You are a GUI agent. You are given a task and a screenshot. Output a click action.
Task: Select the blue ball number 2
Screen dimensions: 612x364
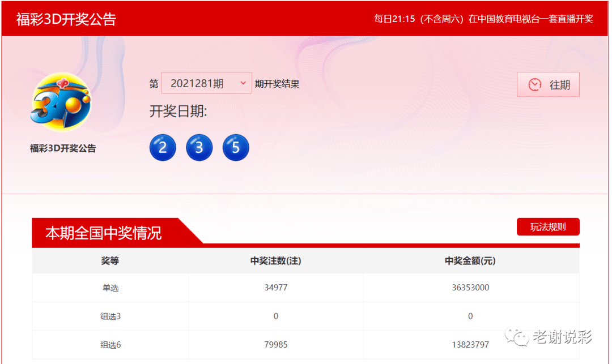click(163, 147)
